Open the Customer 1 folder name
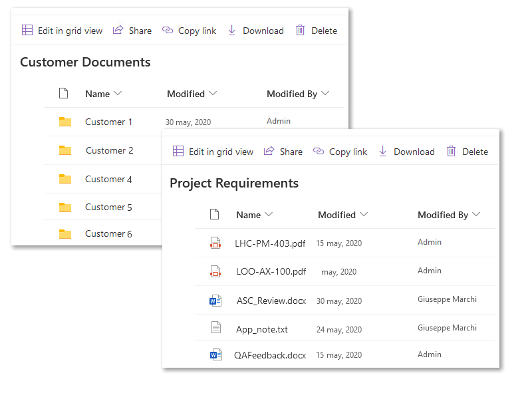This screenshot has width=532, height=399. 108,122
